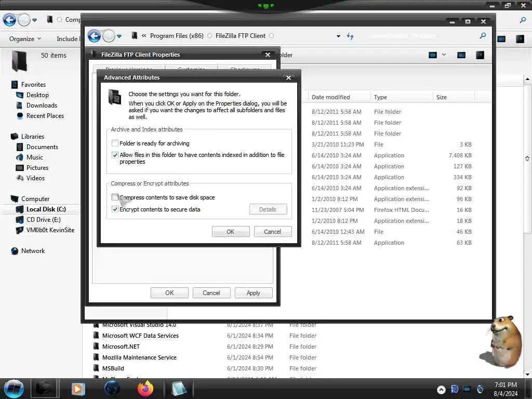Screen dimensions: 532x399
Task: Open address bar history dropdown
Action: coord(338,36)
